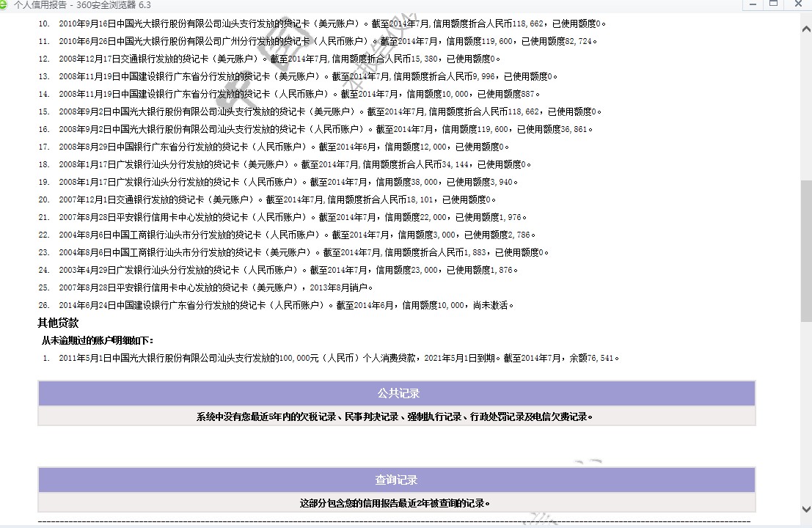Click row 22, 工商银行 人民币账户 entry

coord(287,235)
